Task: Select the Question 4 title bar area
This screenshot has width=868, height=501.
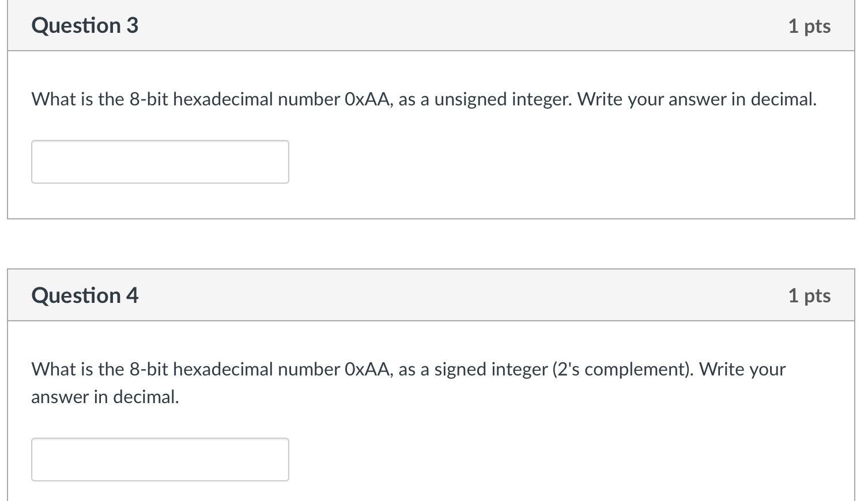Action: tap(403, 295)
